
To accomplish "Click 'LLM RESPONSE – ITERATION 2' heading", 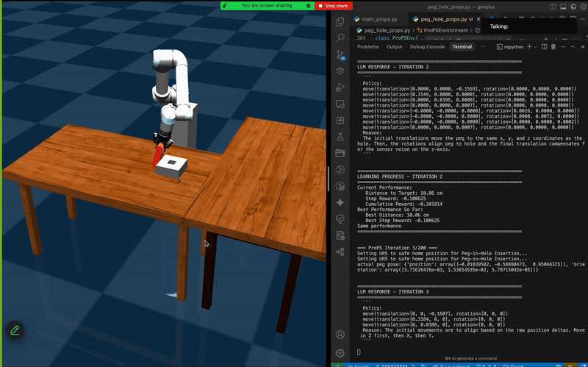I will [393, 67].
